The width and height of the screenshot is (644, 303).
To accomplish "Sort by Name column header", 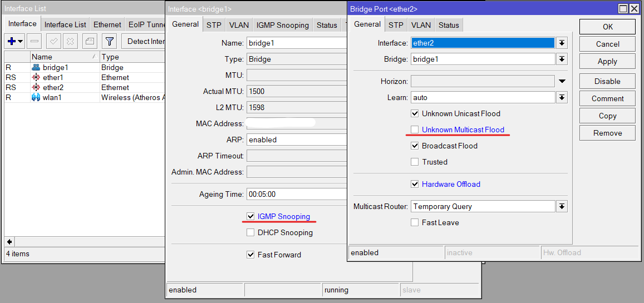I will (x=64, y=57).
